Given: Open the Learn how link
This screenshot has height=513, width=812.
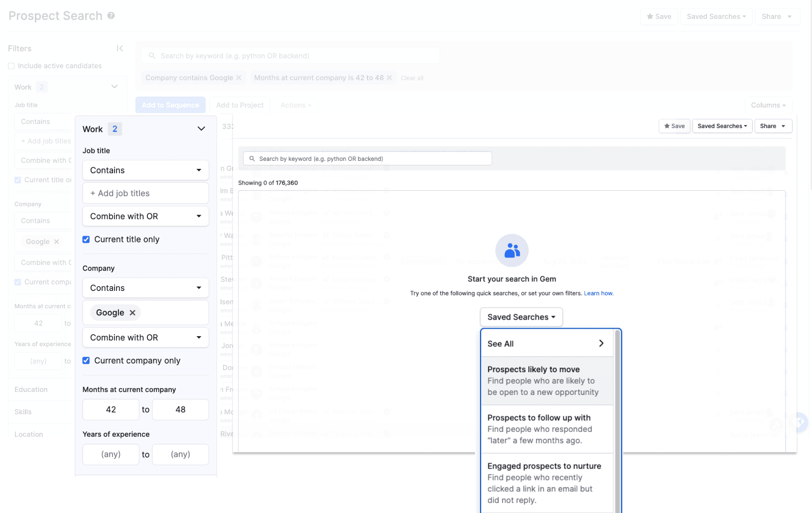Looking at the screenshot, I should (x=598, y=293).
